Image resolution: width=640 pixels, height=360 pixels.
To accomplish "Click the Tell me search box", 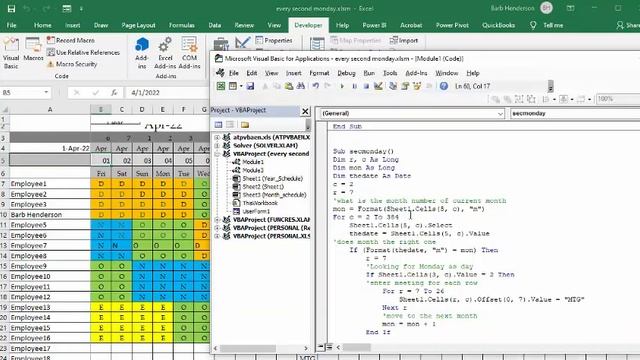I will click(x=547, y=25).
